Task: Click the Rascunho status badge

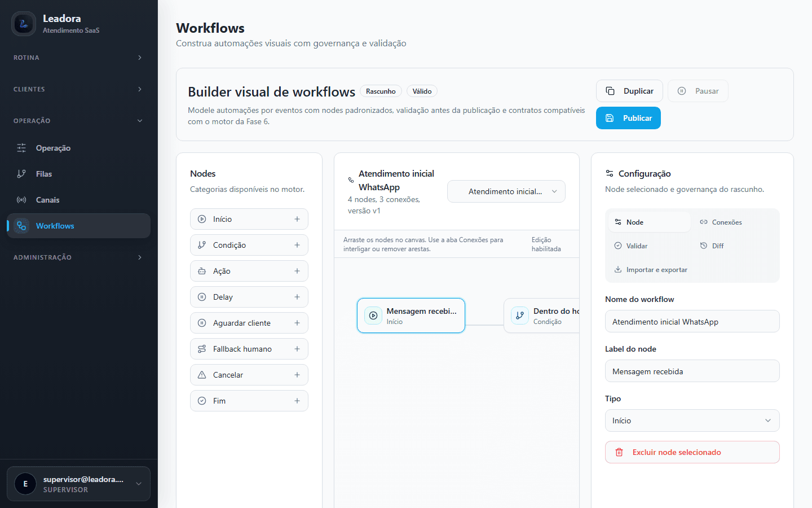Action: pyautogui.click(x=381, y=91)
